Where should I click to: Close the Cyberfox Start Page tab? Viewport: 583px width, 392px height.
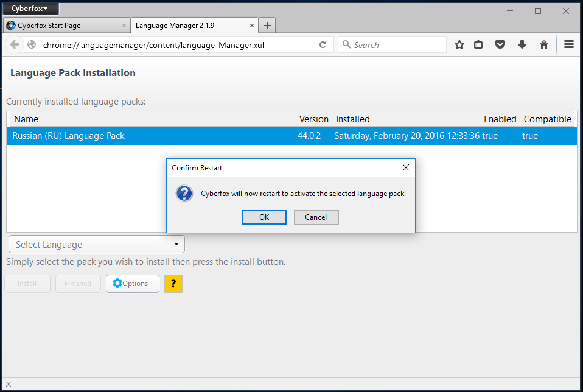click(124, 26)
